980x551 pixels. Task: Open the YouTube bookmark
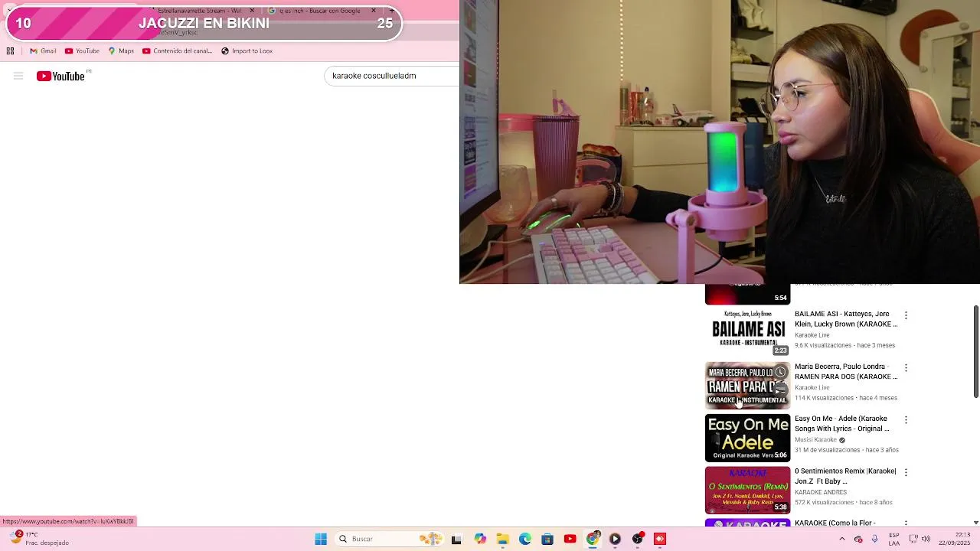(x=82, y=51)
